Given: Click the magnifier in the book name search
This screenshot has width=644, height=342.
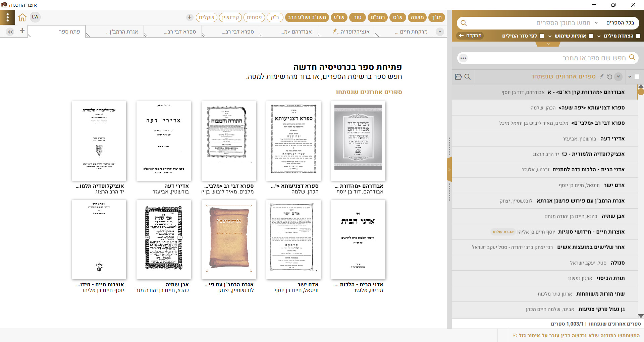Looking at the screenshot, I should 632,57.
